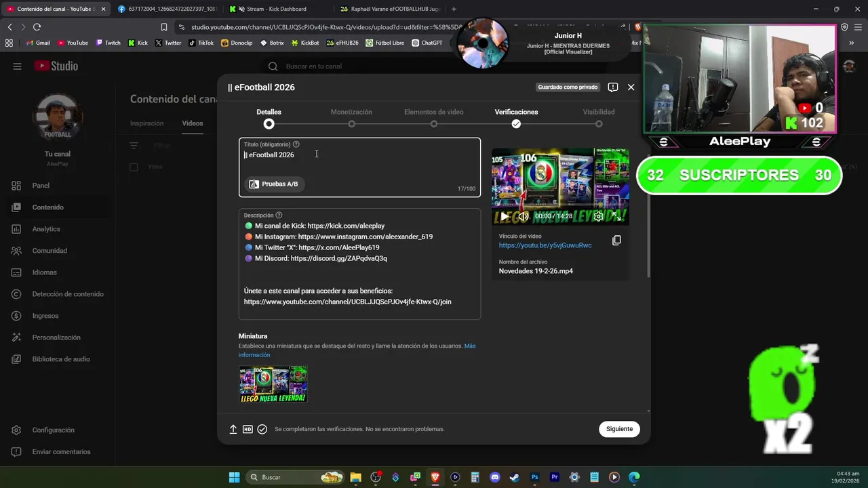Click into the Título text field

pyautogui.click(x=359, y=167)
